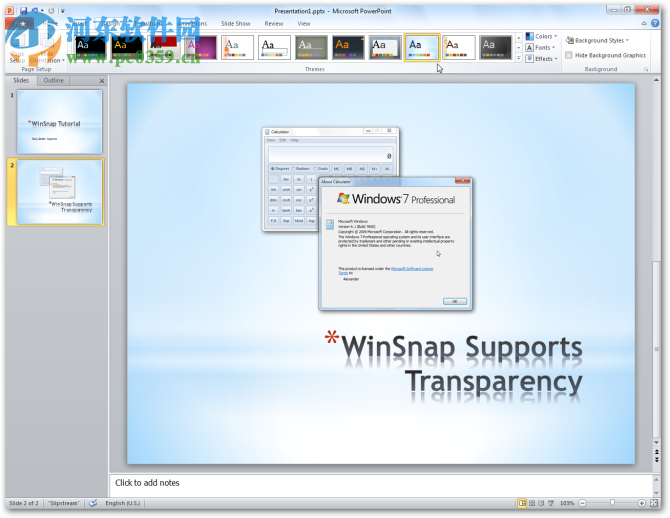Image resolution: width=670 pixels, height=518 pixels.
Task: Fit slide to current window icon
Action: coord(654,503)
